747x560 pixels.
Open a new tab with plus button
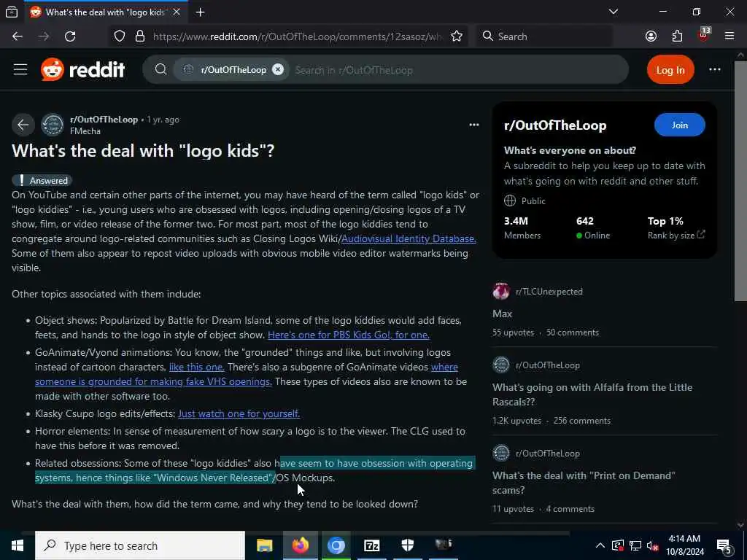[x=200, y=12]
